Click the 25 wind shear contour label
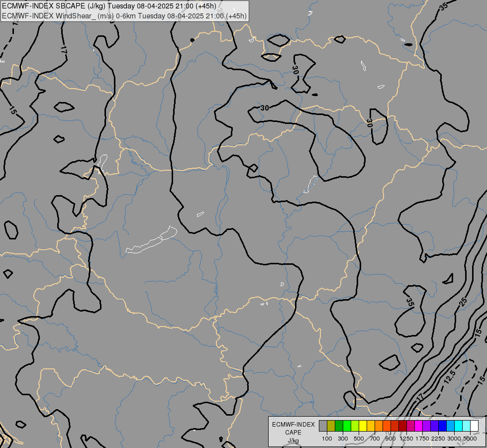 click(463, 301)
